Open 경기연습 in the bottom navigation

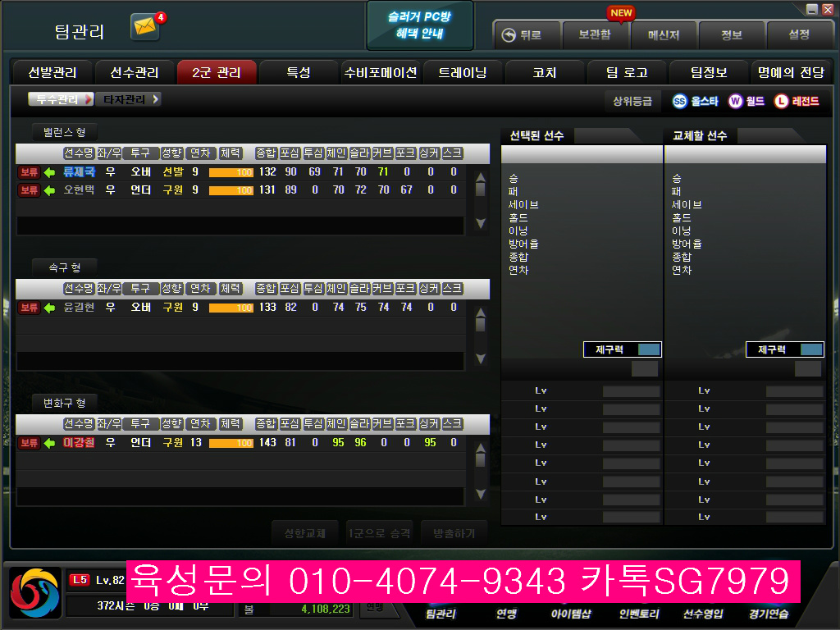[769, 614]
